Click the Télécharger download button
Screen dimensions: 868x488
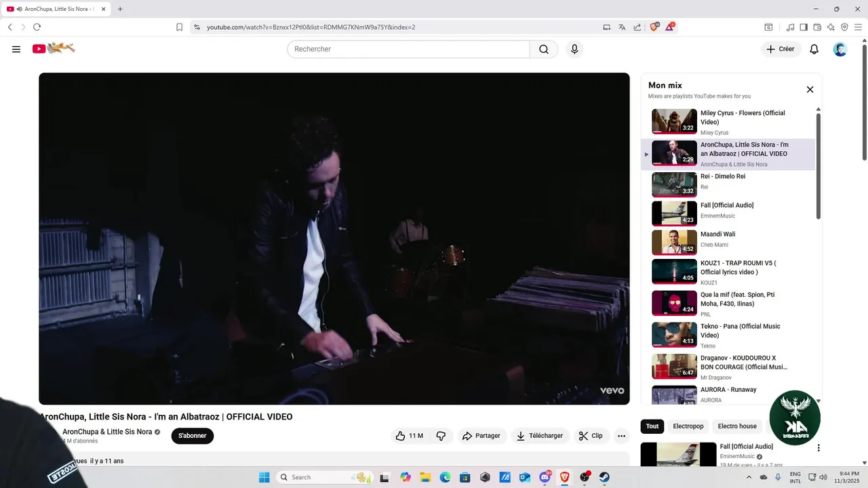[x=540, y=436]
